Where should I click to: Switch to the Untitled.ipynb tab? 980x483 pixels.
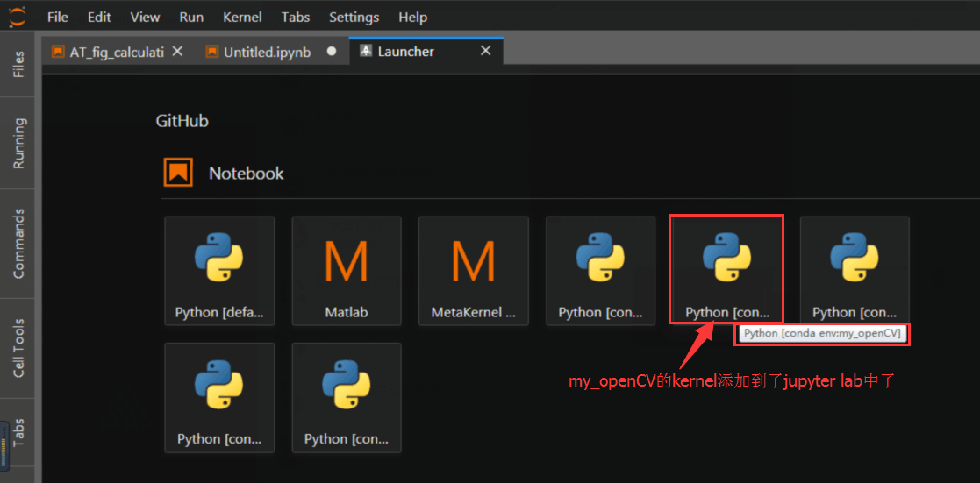(268, 52)
